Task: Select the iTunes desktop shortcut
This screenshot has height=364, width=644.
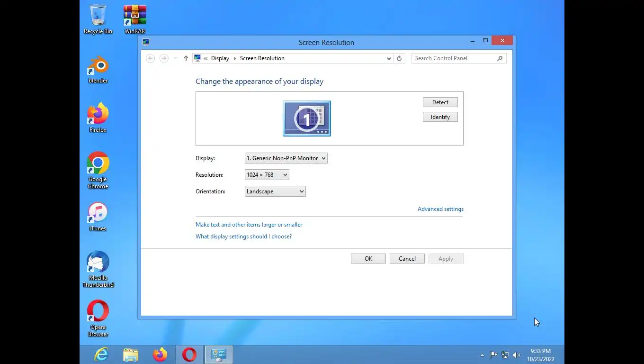Action: [x=98, y=217]
